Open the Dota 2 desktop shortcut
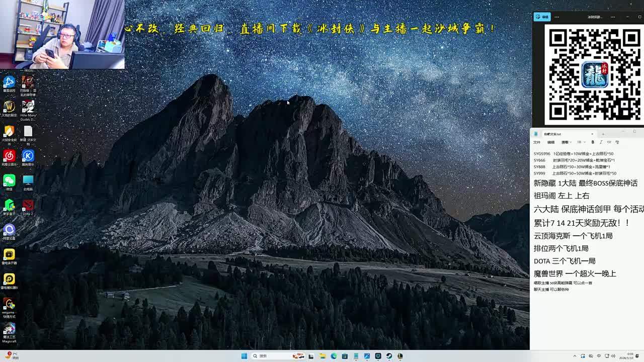The width and height of the screenshot is (644, 362). tap(28, 205)
